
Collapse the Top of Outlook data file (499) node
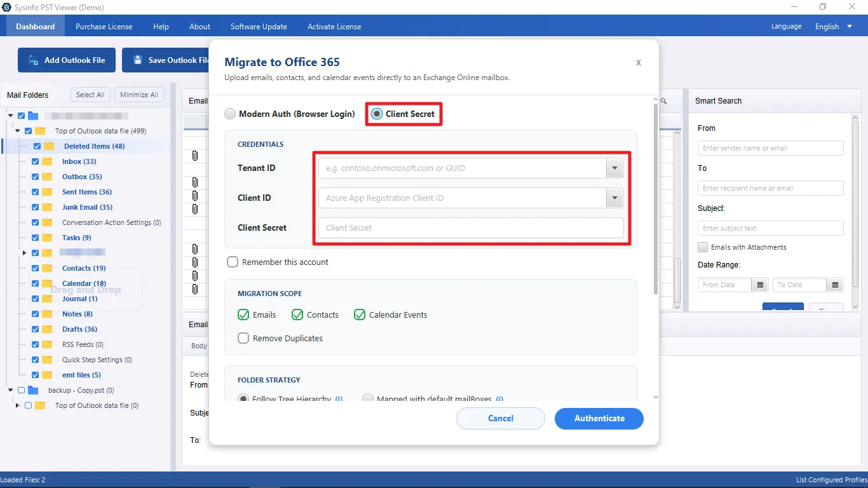pos(18,131)
